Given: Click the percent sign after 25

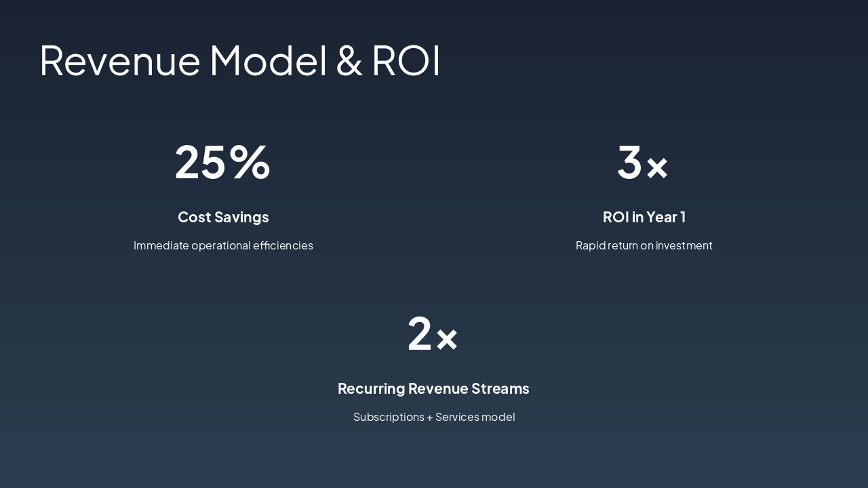Looking at the screenshot, I should point(250,163).
